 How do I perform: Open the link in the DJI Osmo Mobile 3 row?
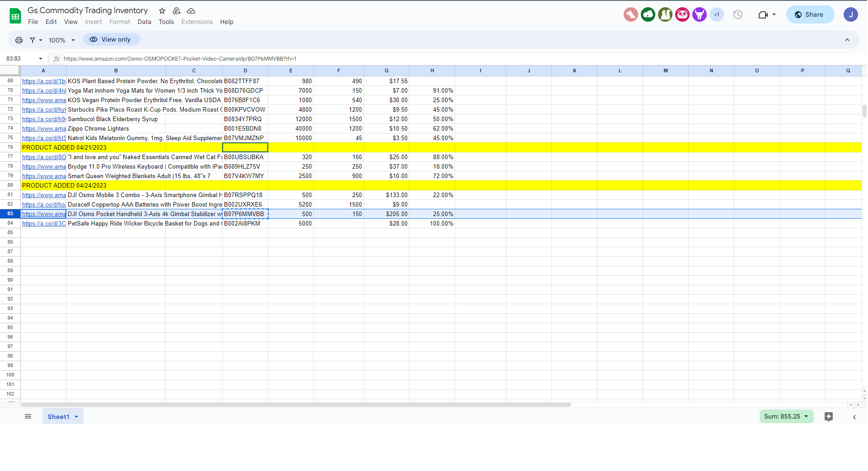(44, 195)
